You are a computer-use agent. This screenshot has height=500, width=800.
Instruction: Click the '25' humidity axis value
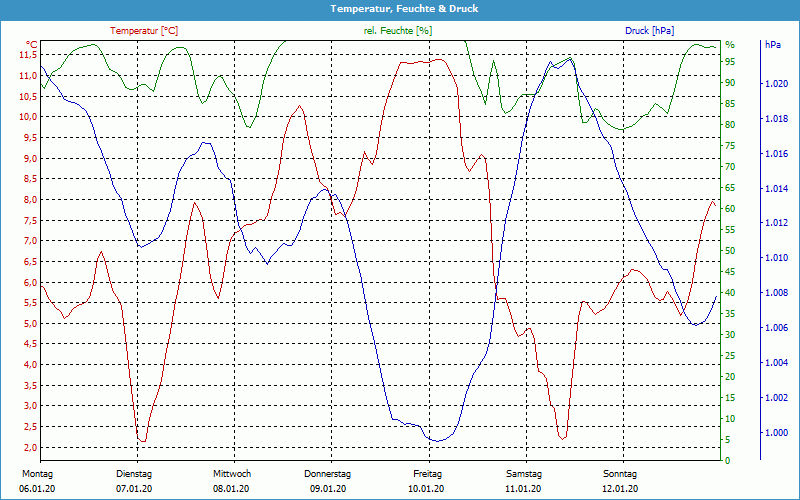tap(731, 356)
